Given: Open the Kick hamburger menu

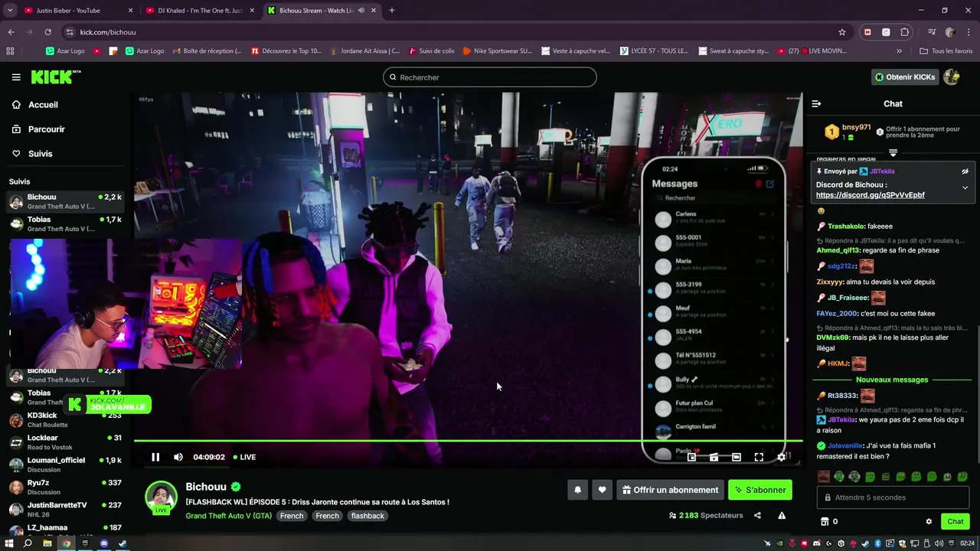Looking at the screenshot, I should [16, 77].
